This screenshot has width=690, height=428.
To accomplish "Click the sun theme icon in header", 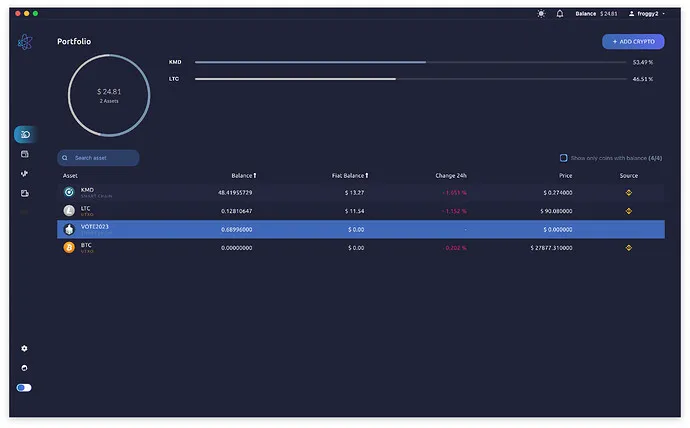I will [x=541, y=14].
